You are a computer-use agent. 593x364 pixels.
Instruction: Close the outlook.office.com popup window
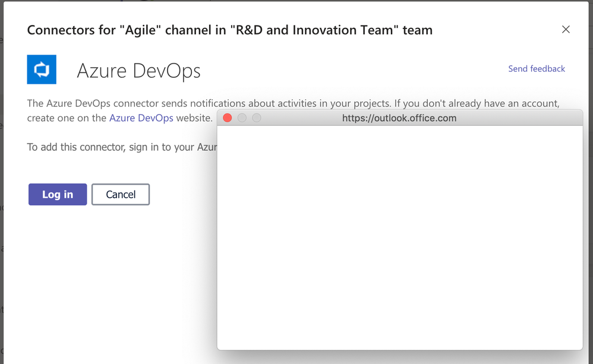pyautogui.click(x=227, y=118)
